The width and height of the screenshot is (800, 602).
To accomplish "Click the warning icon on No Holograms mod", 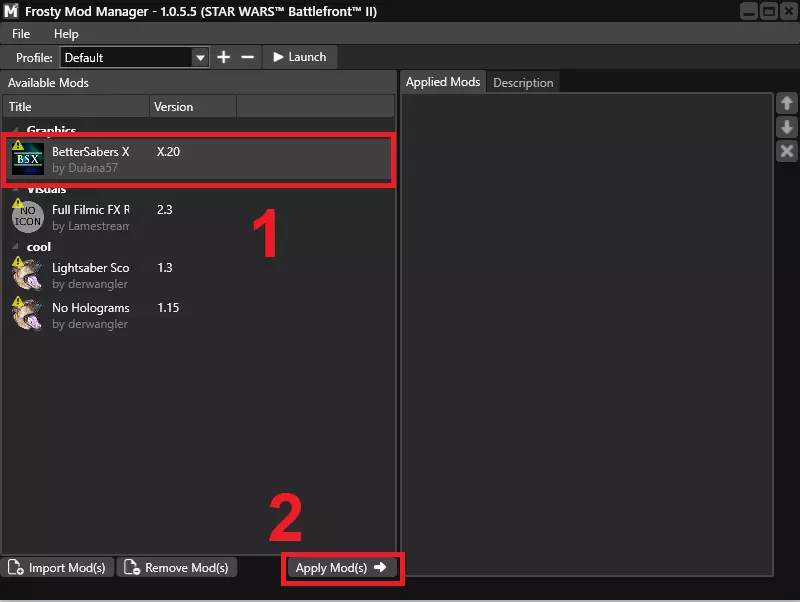I will click(18, 302).
